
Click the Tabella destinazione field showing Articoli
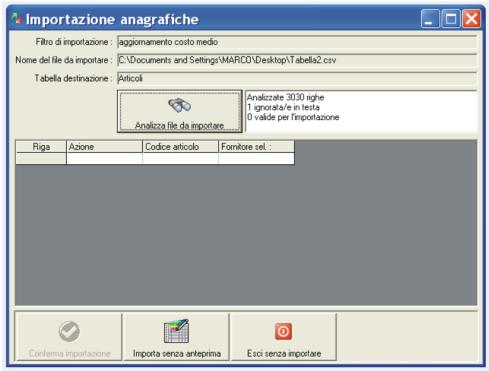click(297, 78)
